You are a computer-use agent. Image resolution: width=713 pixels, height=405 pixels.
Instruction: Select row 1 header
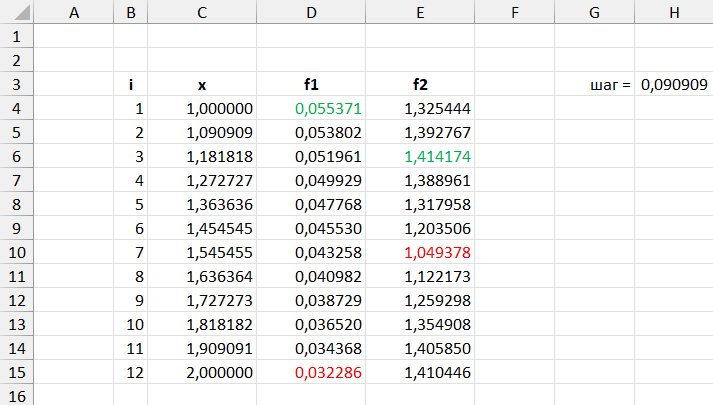[x=17, y=36]
